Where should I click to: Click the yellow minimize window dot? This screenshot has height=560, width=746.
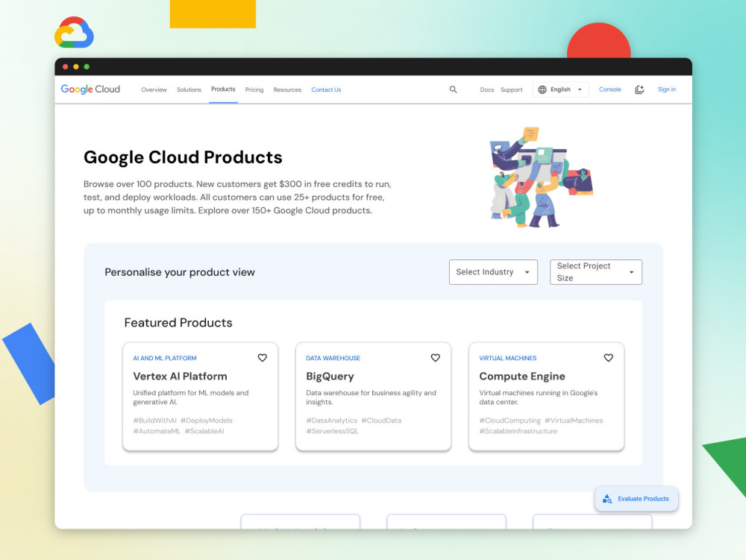point(76,66)
